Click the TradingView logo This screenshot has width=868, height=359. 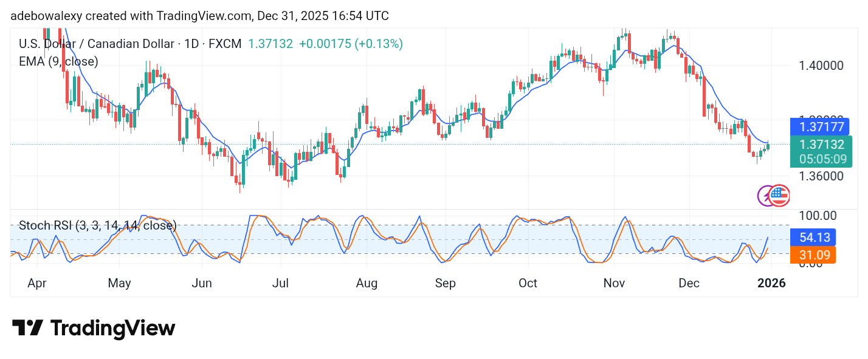pyautogui.click(x=94, y=328)
